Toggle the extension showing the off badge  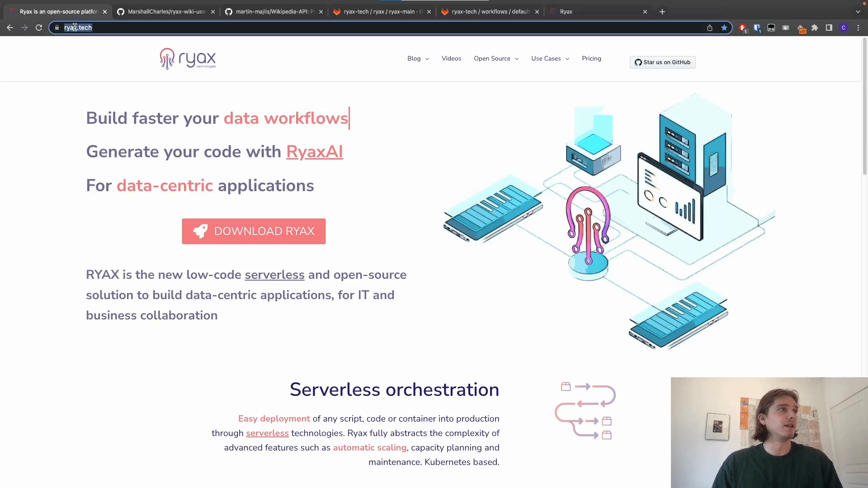pyautogui.click(x=801, y=28)
